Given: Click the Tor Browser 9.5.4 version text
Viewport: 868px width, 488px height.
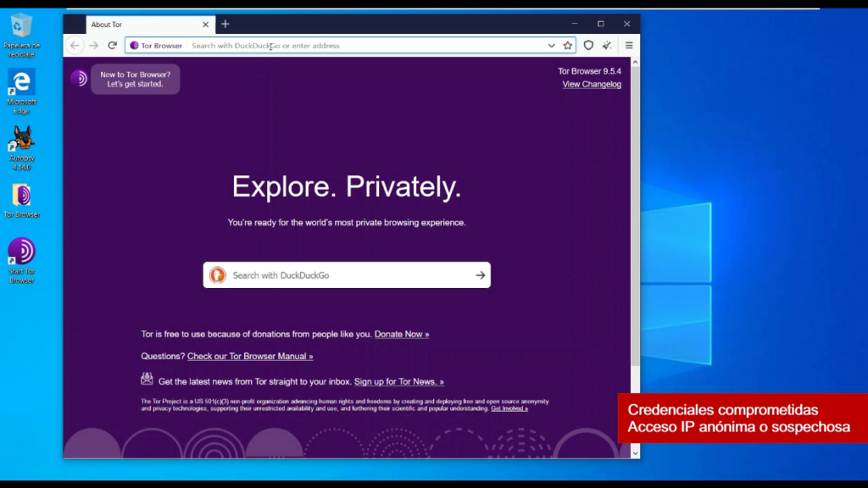Looking at the screenshot, I should pos(589,71).
